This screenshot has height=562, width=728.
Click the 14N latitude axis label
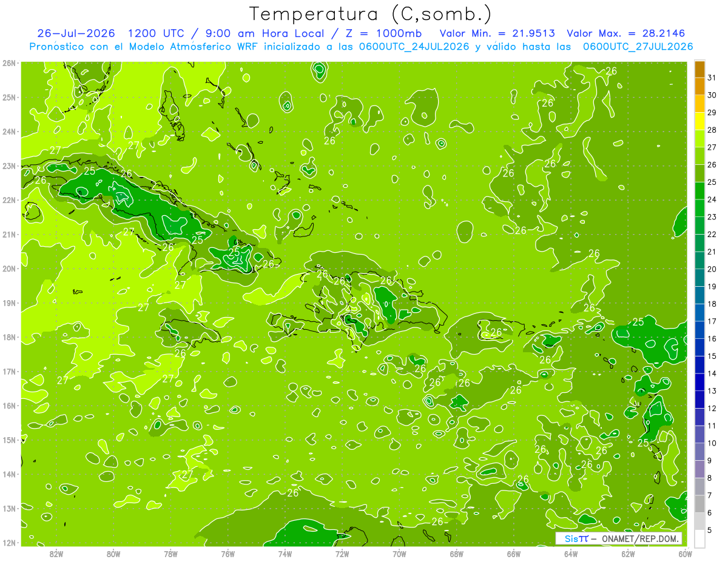tap(9, 474)
